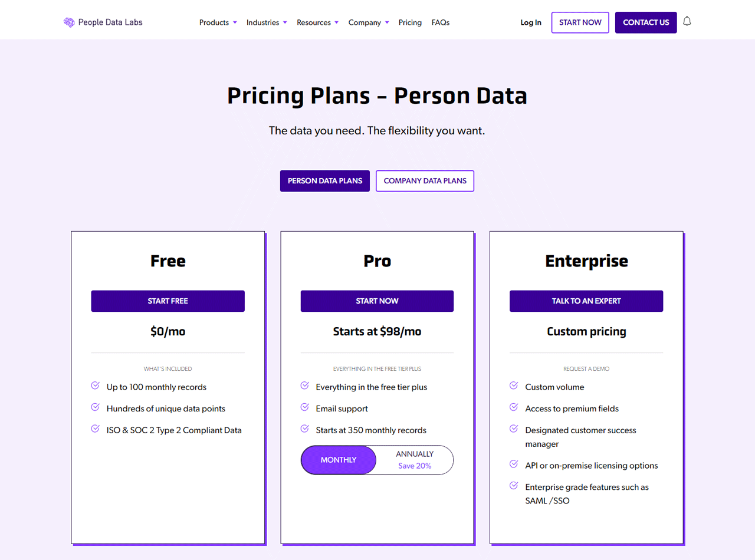755x560 pixels.
Task: Click the checkmark beside 'Custom volume'
Action: [x=513, y=385]
